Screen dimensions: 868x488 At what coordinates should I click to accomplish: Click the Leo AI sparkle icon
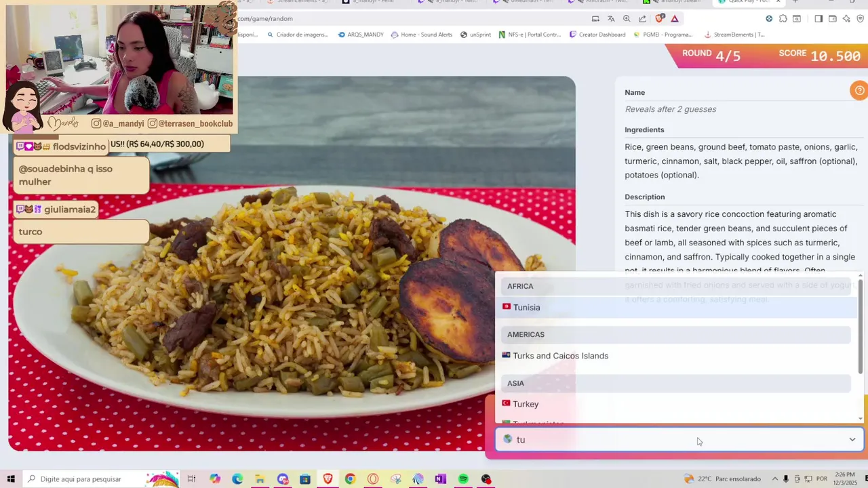(846, 19)
